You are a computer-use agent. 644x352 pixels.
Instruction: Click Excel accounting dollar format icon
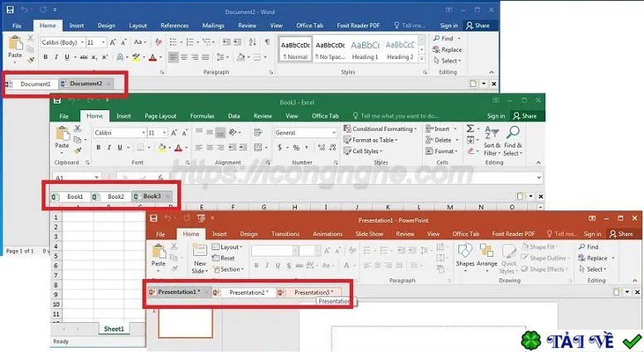[279, 147]
